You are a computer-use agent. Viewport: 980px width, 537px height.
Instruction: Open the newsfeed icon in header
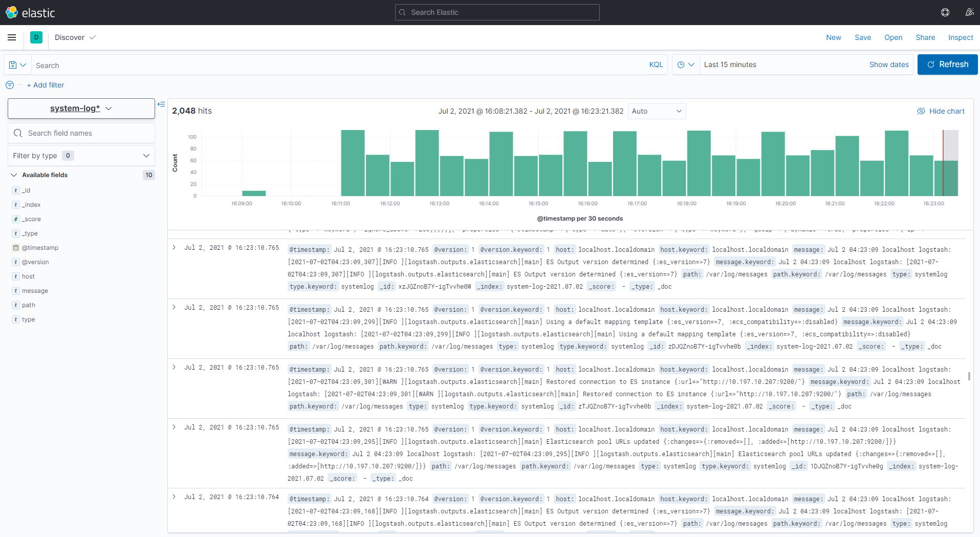[969, 12]
